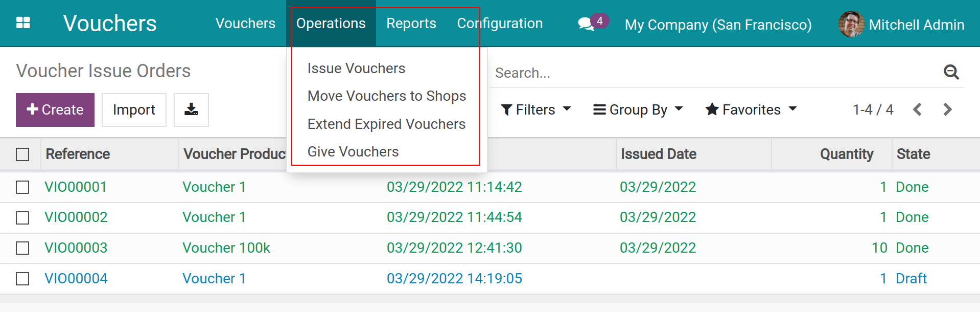Expand the Favorites dropdown
Screen dimensions: 980x312
coord(751,109)
